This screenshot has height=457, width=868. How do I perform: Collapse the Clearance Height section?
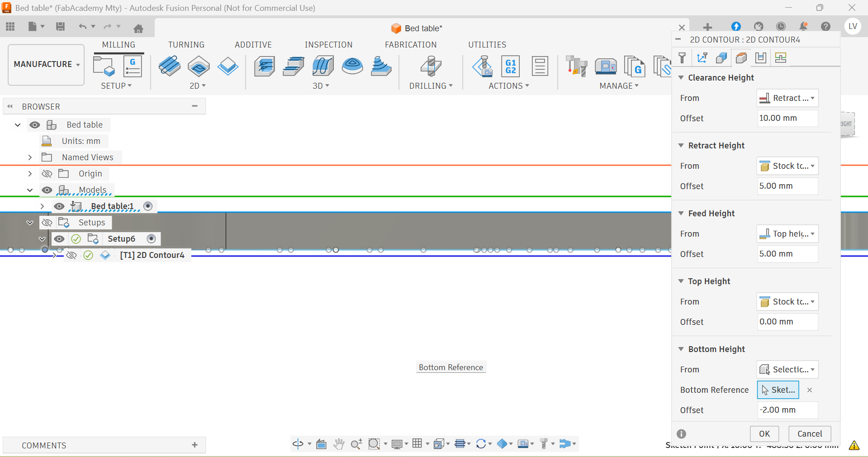pos(681,77)
